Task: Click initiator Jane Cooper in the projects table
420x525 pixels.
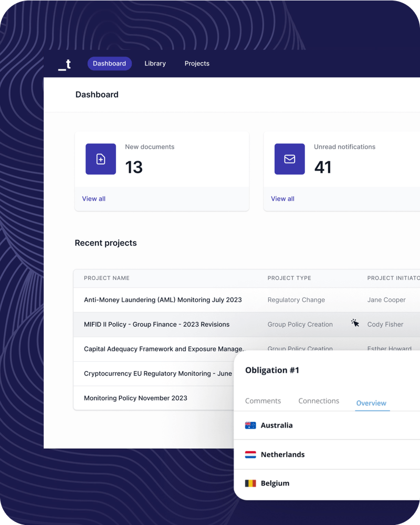Action: 386,300
